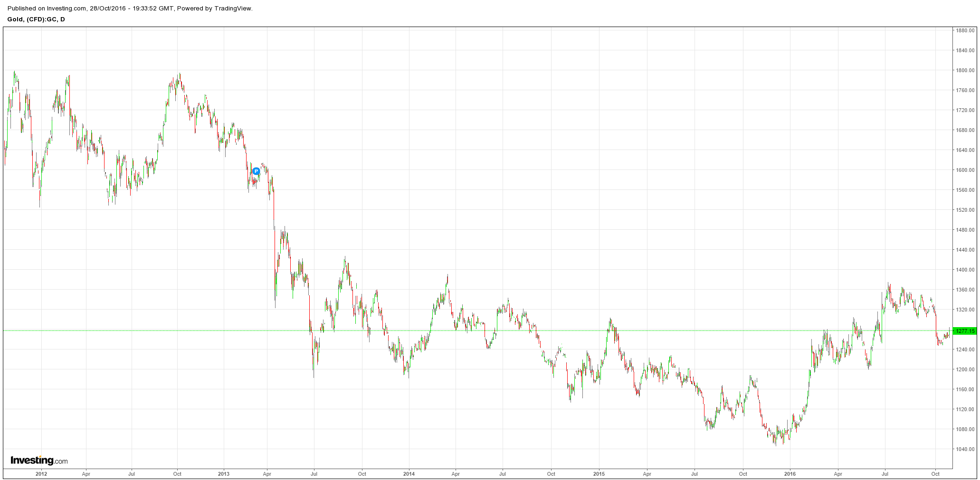The width and height of the screenshot is (980, 480).
Task: Select the 2016 label on the time axis
Action: click(790, 474)
